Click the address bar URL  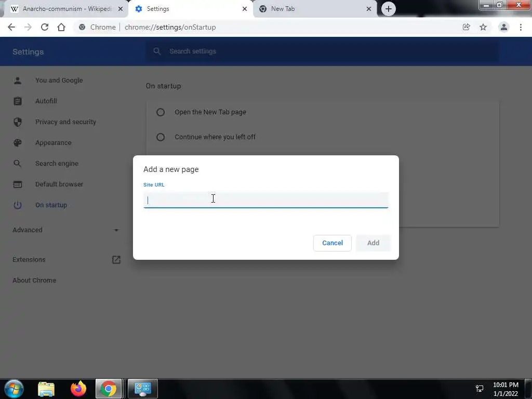(170, 27)
